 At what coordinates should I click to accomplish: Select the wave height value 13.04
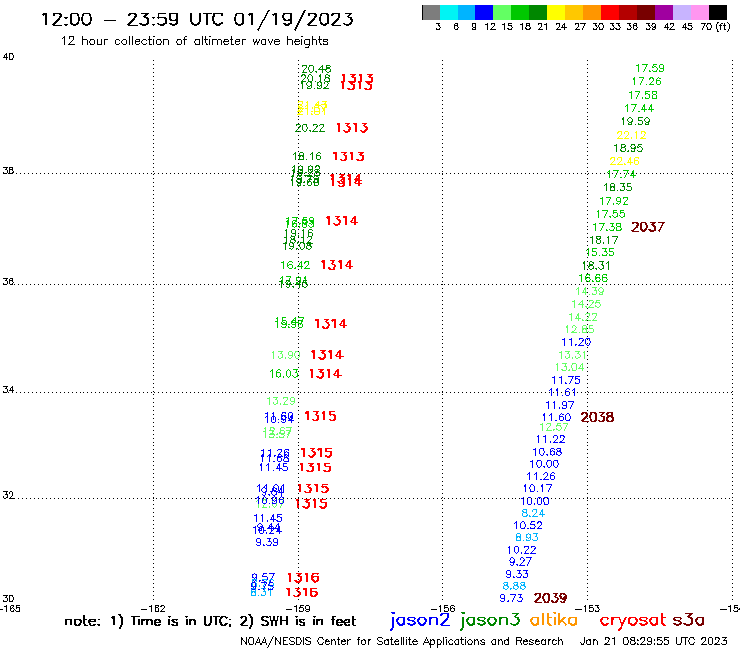click(x=569, y=367)
